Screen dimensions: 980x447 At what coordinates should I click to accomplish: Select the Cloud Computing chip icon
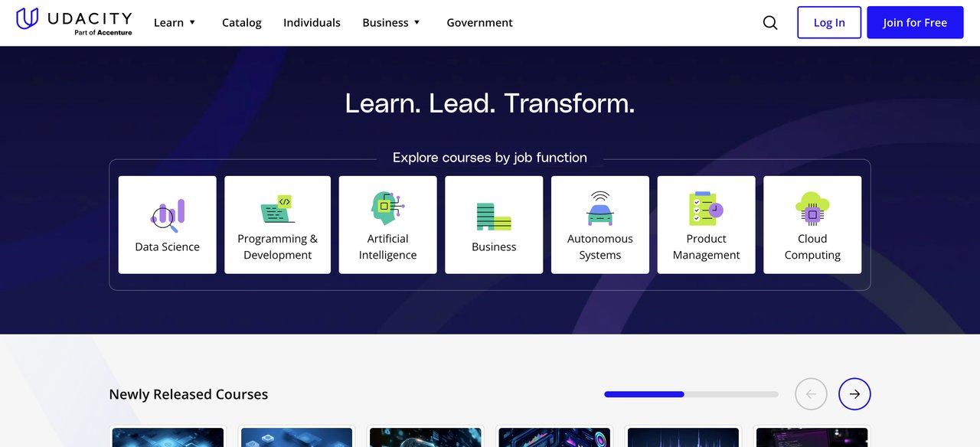point(812,208)
